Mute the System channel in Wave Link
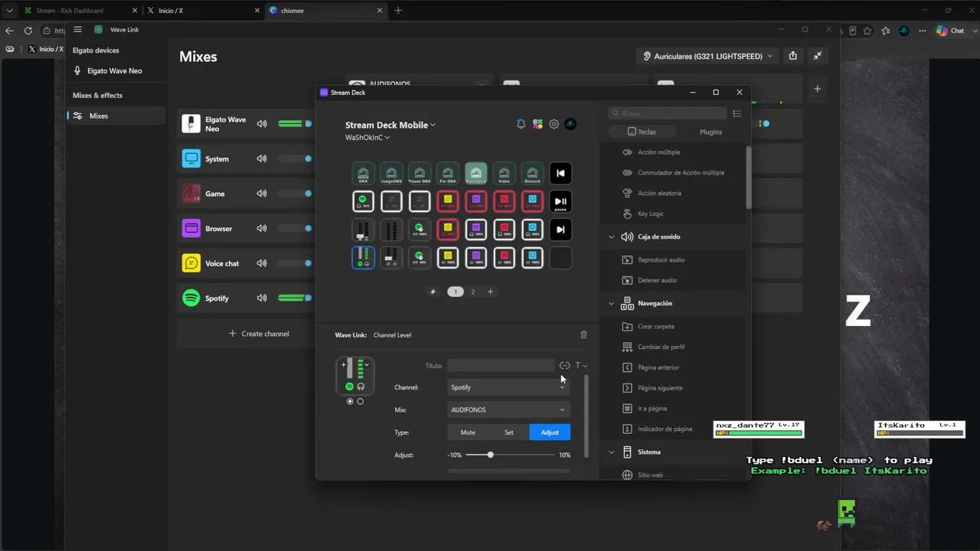 (x=262, y=158)
